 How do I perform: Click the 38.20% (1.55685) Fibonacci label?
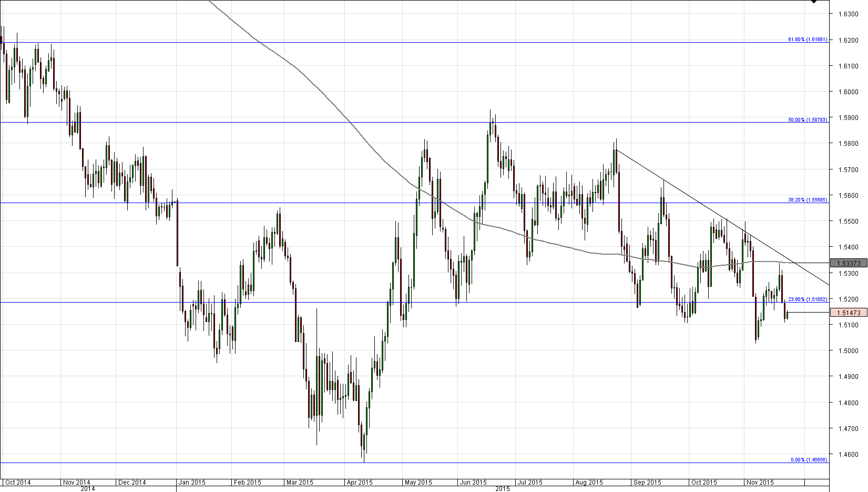pos(808,200)
